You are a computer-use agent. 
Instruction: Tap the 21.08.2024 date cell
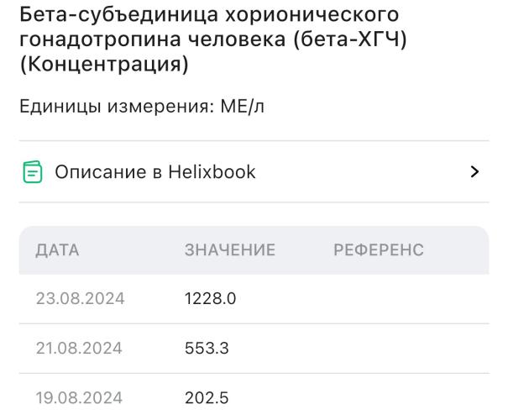coord(79,349)
